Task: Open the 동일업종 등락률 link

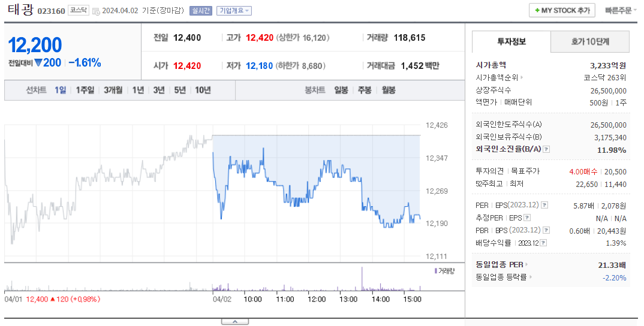Action: click(x=501, y=277)
